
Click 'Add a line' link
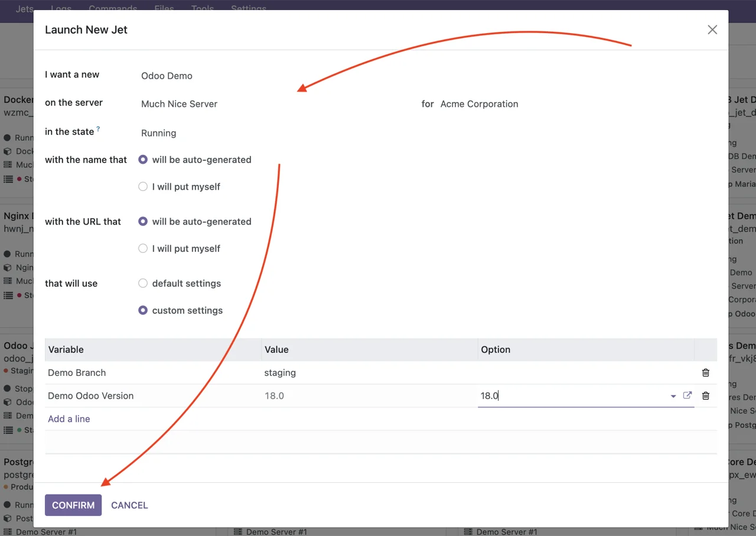69,419
